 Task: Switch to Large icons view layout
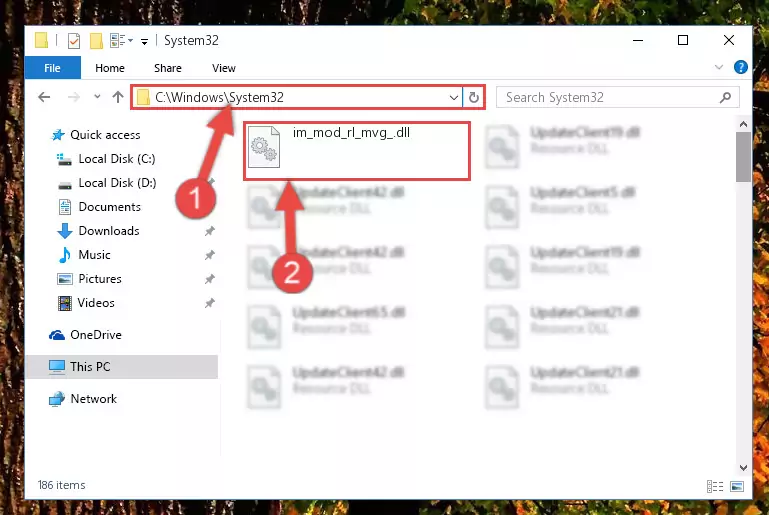[x=737, y=486]
